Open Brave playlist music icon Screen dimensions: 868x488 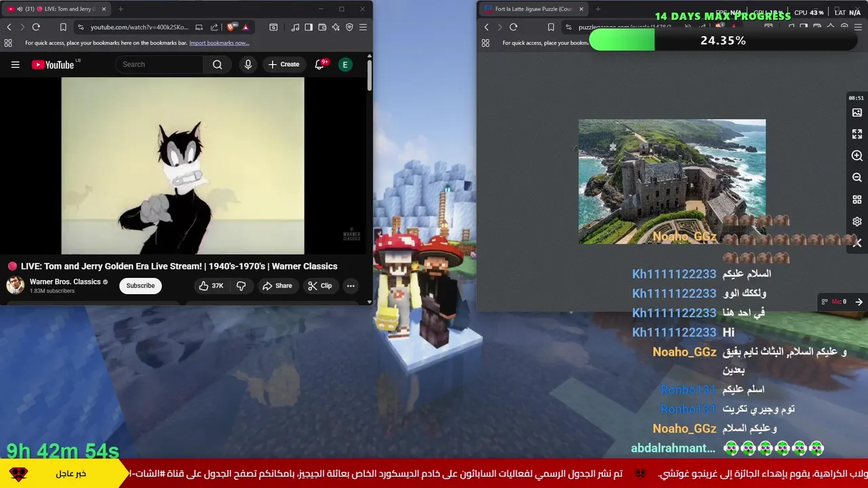pos(295,27)
